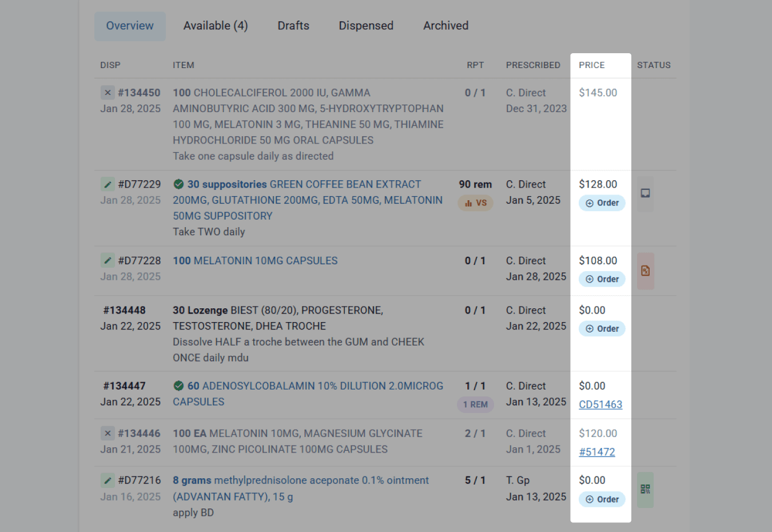Image resolution: width=772 pixels, height=532 pixels.
Task: Open the Drafts tab
Action: (293, 26)
